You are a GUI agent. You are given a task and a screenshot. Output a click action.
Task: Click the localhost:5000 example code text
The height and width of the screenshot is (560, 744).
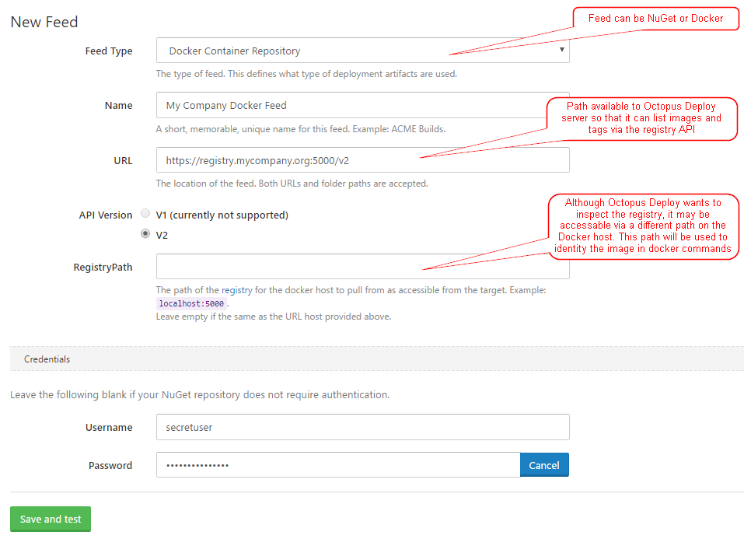(x=191, y=303)
